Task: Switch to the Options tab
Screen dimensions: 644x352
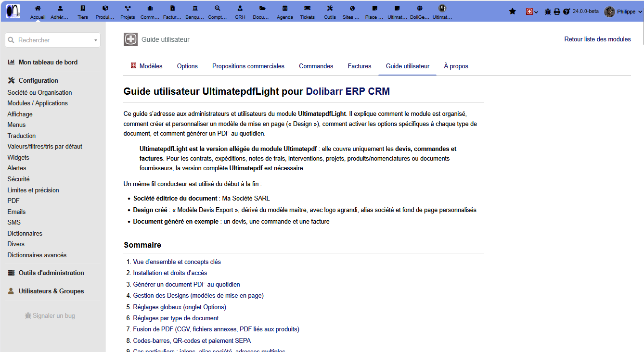Action: (187, 66)
